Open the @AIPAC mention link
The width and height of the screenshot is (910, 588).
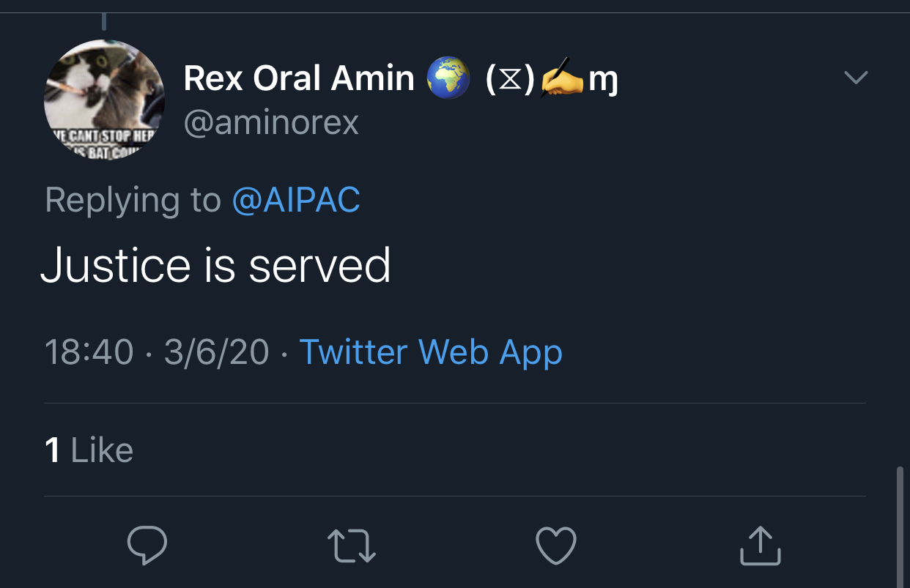point(296,200)
